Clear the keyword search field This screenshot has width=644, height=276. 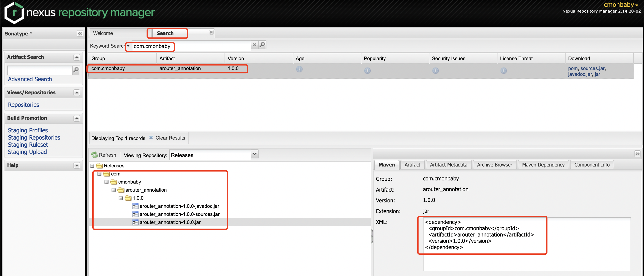point(255,45)
